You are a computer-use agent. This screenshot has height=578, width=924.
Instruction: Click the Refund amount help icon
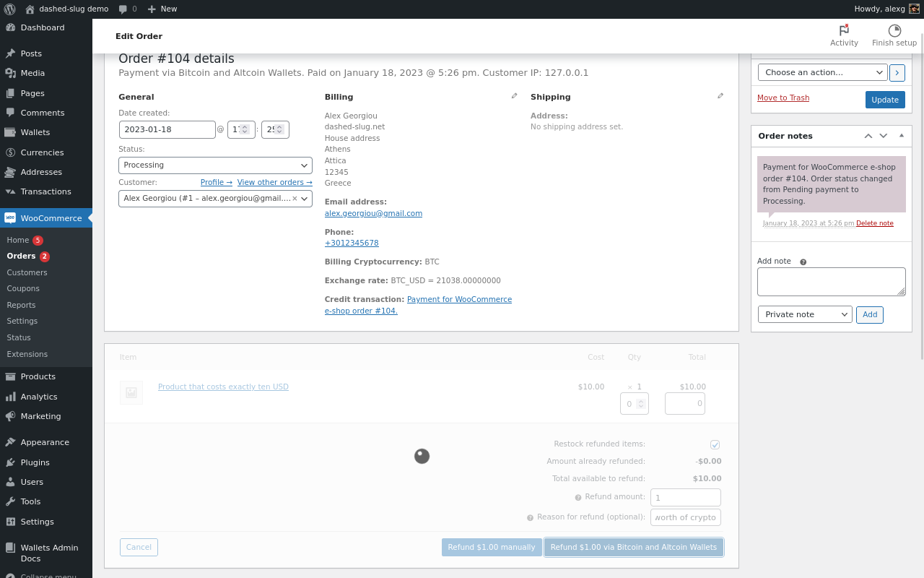coord(578,497)
